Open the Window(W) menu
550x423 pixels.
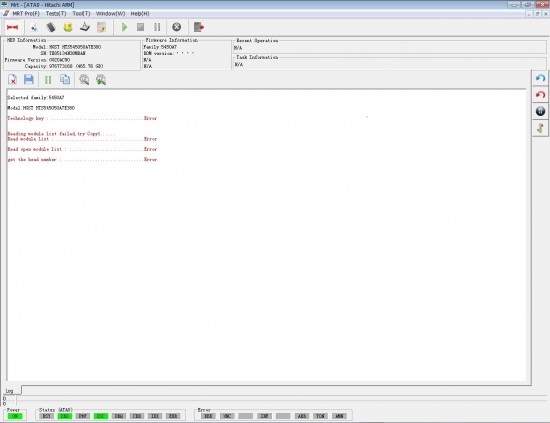tap(110, 13)
